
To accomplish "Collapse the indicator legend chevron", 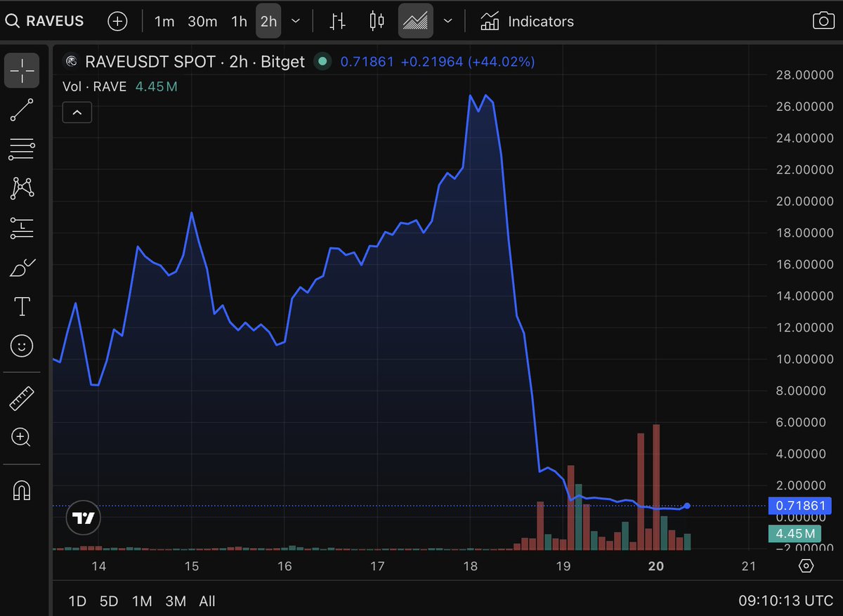I will [77, 112].
